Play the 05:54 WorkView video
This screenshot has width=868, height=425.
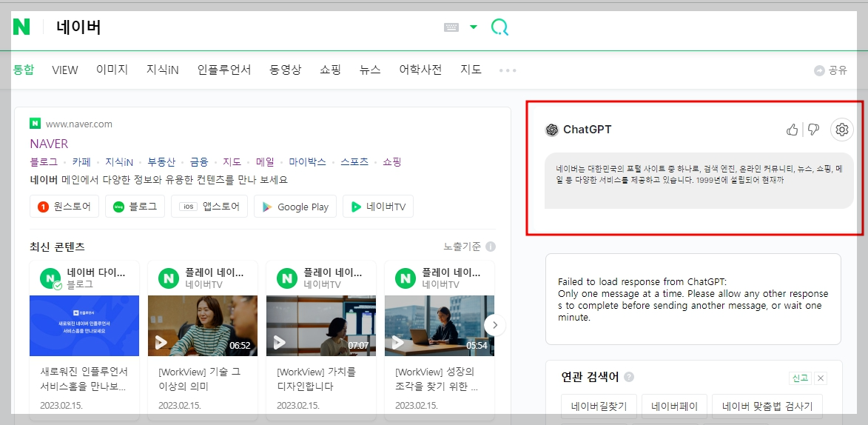point(440,325)
